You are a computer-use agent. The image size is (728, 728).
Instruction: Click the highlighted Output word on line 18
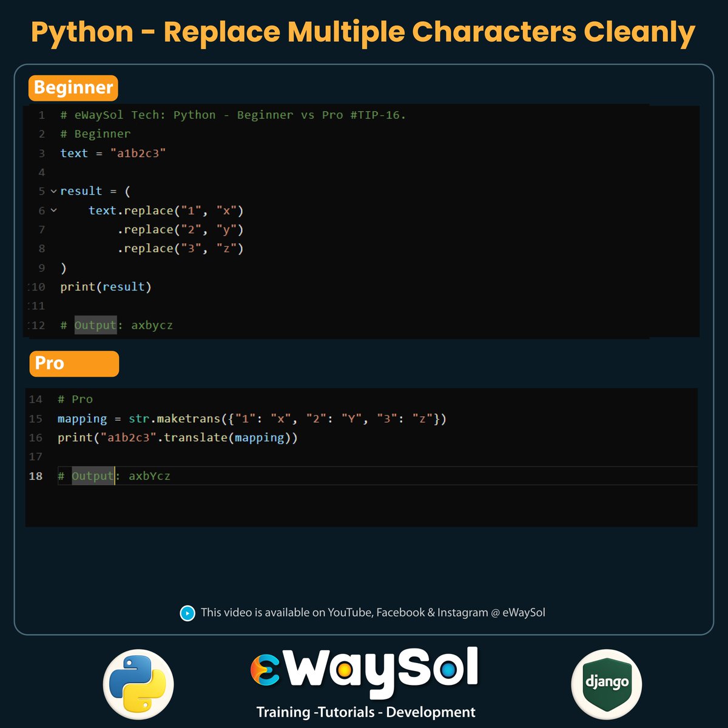[x=92, y=476]
